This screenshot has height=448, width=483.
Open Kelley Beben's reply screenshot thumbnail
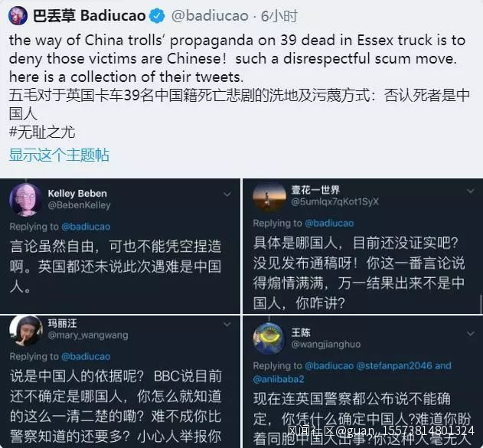click(x=120, y=246)
